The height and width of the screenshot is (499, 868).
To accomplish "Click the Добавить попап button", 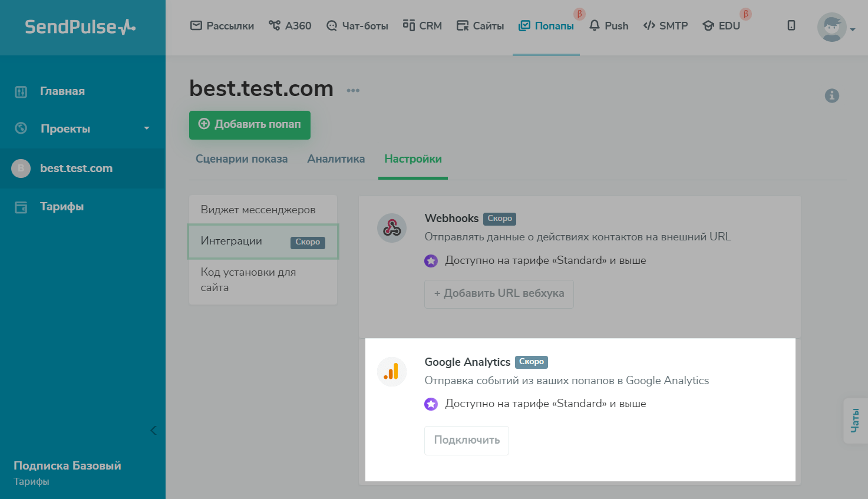I will [x=250, y=125].
